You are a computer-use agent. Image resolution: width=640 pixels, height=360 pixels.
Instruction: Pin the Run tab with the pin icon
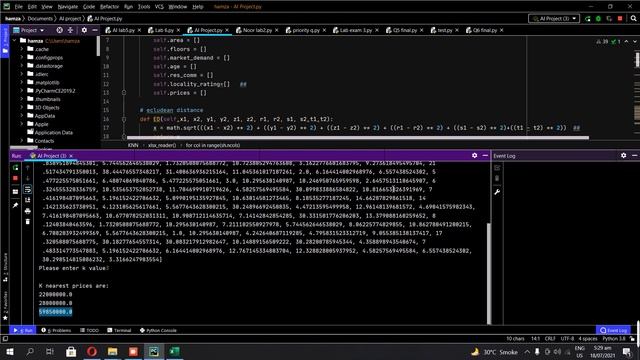tap(16, 205)
